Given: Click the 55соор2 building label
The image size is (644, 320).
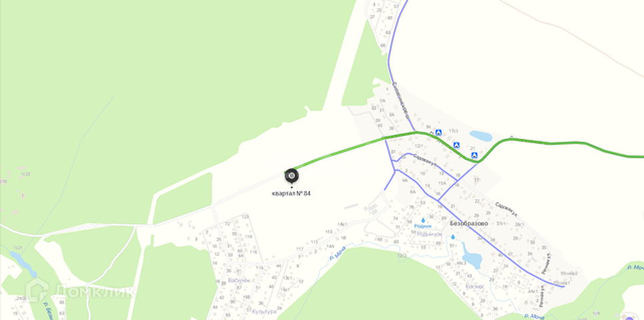Looking at the screenshot, I should pos(569,273).
